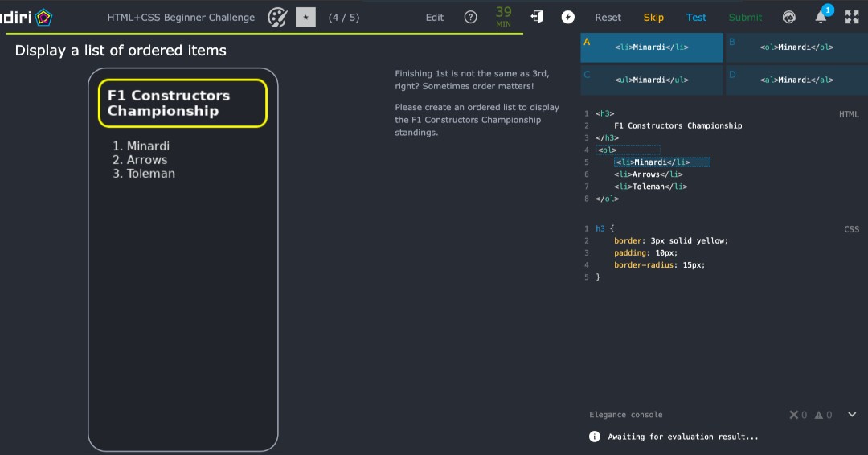This screenshot has width=868, height=455.
Task: Click Arrows in the preview list
Action: [x=147, y=160]
